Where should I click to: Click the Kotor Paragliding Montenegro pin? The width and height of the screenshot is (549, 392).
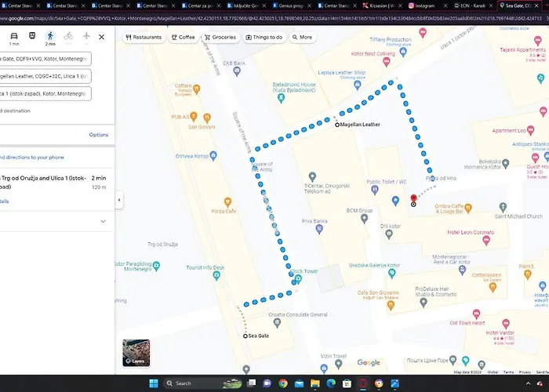[157, 266]
